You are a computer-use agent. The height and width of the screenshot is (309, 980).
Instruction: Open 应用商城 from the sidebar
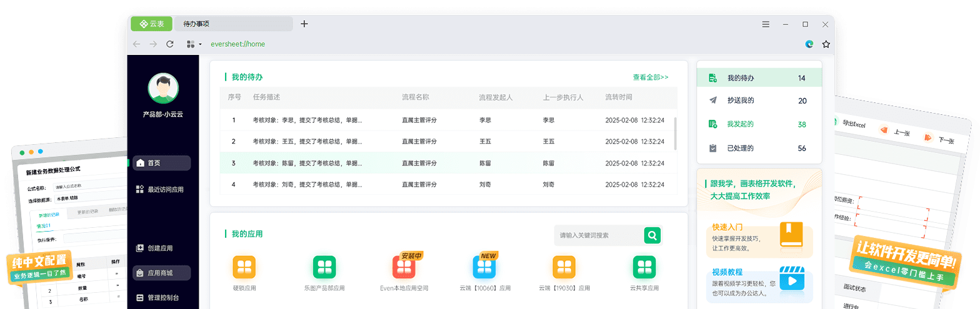click(161, 273)
